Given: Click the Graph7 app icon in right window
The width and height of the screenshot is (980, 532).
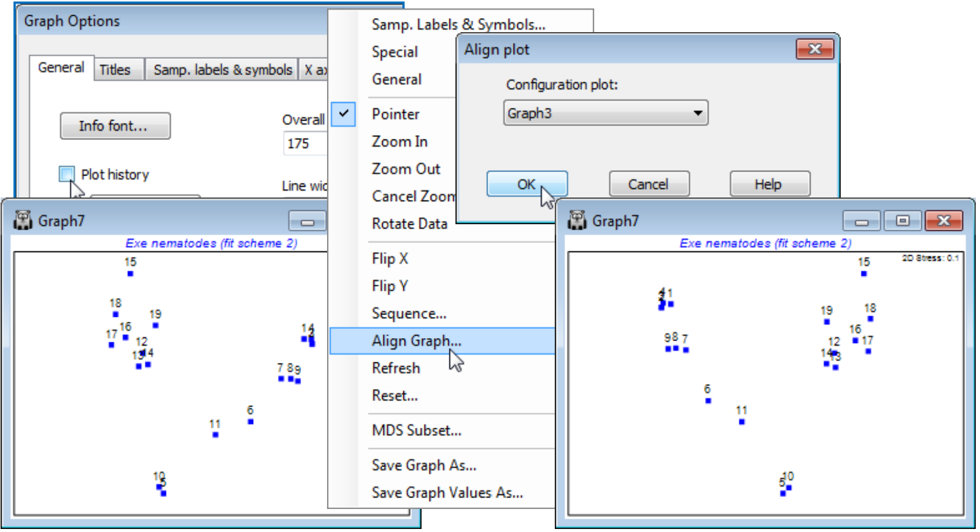Looking at the screenshot, I should pyautogui.click(x=577, y=221).
